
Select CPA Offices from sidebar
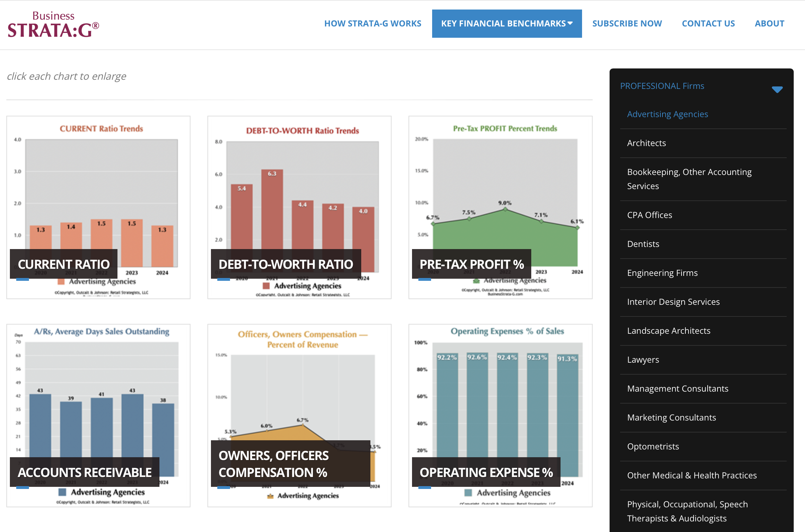tap(649, 215)
